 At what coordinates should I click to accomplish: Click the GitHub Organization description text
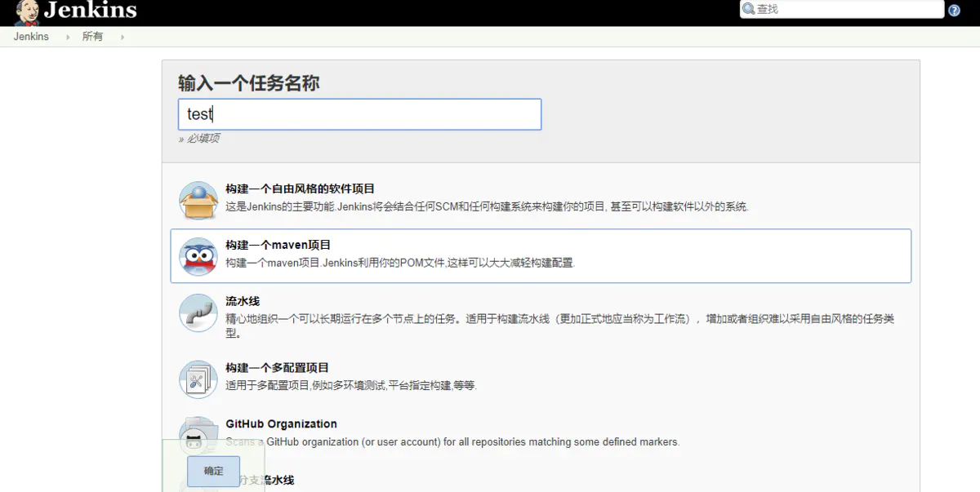[x=452, y=441]
